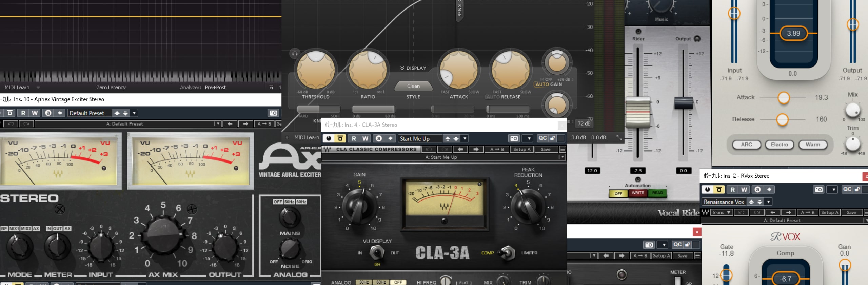Click MIDI Learn below the analyzer display
The image size is (868, 285).
tap(17, 87)
